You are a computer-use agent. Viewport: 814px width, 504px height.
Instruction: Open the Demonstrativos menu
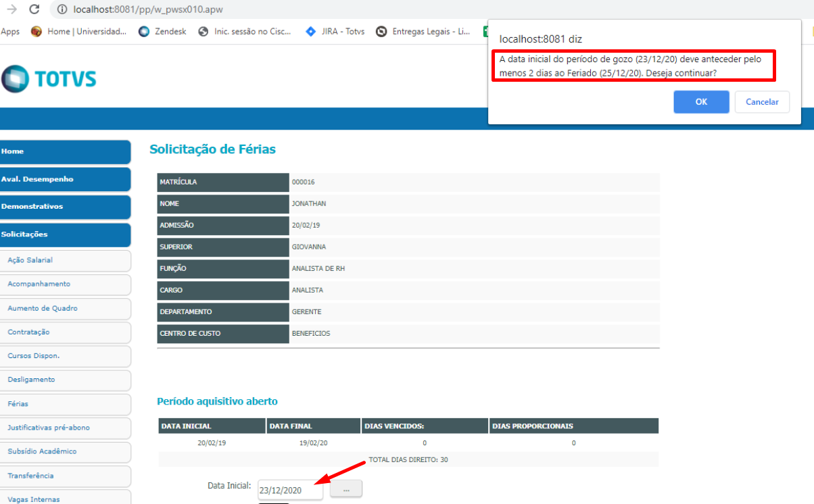coord(65,207)
